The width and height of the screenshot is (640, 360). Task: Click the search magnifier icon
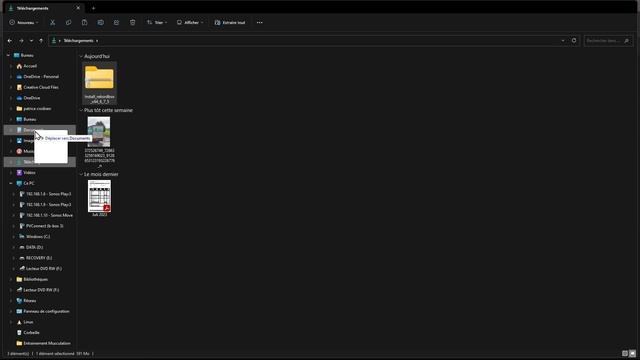tap(627, 41)
